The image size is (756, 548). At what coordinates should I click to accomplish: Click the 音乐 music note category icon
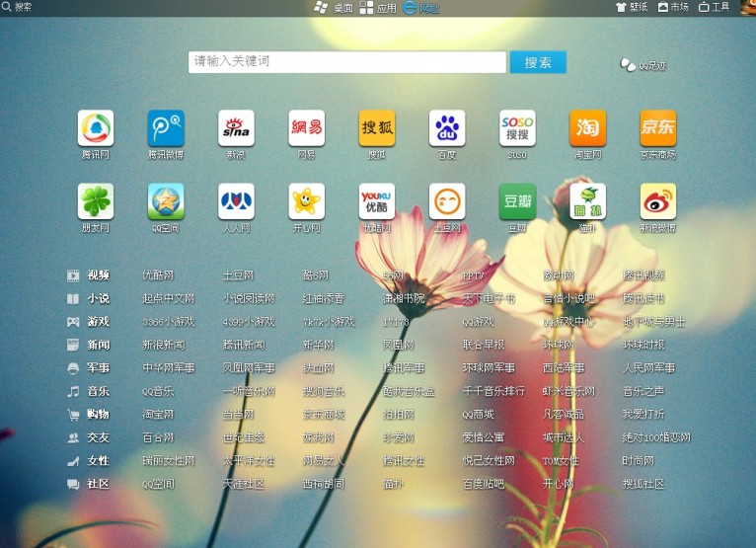(x=73, y=391)
